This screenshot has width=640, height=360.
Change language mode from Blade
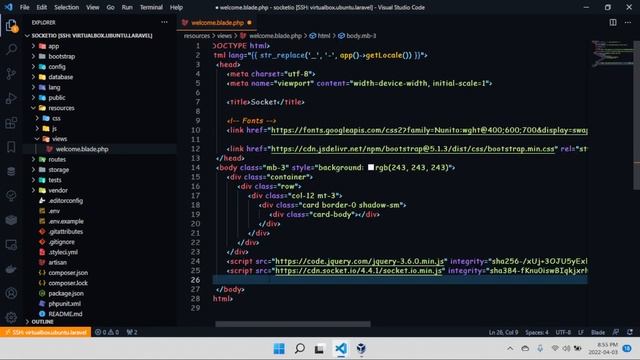click(598, 332)
